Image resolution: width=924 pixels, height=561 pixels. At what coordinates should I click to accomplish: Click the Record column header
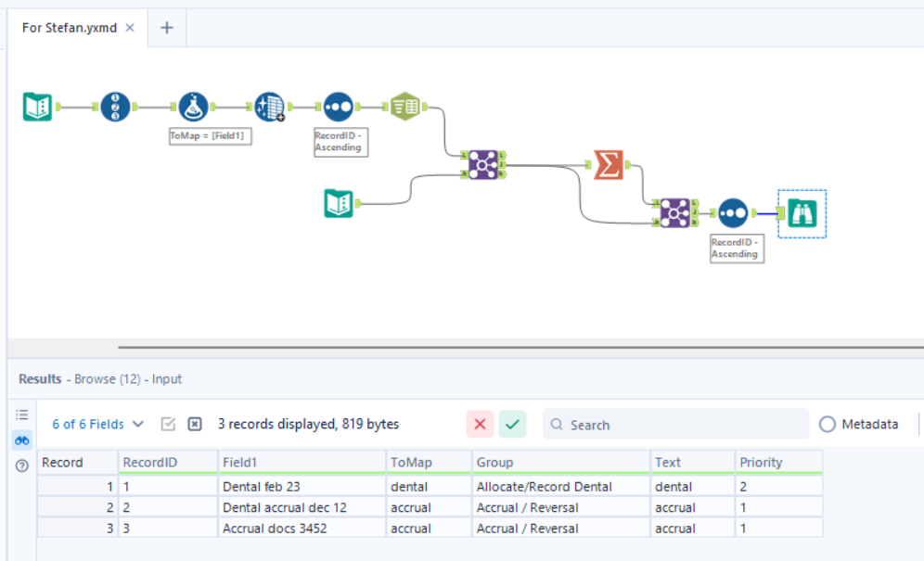tap(78, 462)
